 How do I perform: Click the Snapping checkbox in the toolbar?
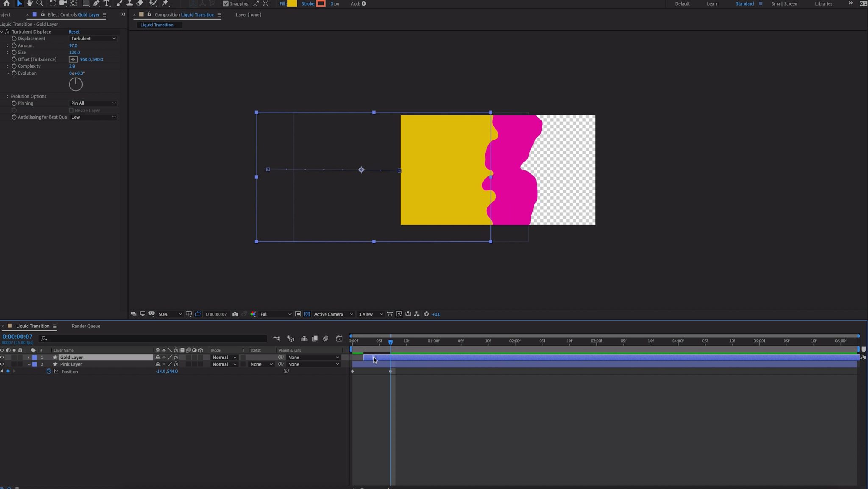tap(226, 3)
